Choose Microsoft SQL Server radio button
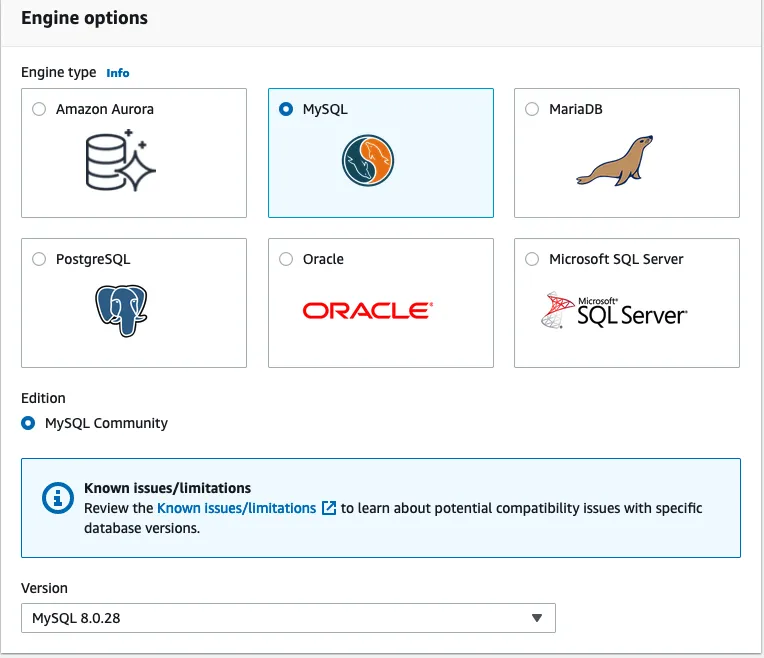 (x=532, y=259)
